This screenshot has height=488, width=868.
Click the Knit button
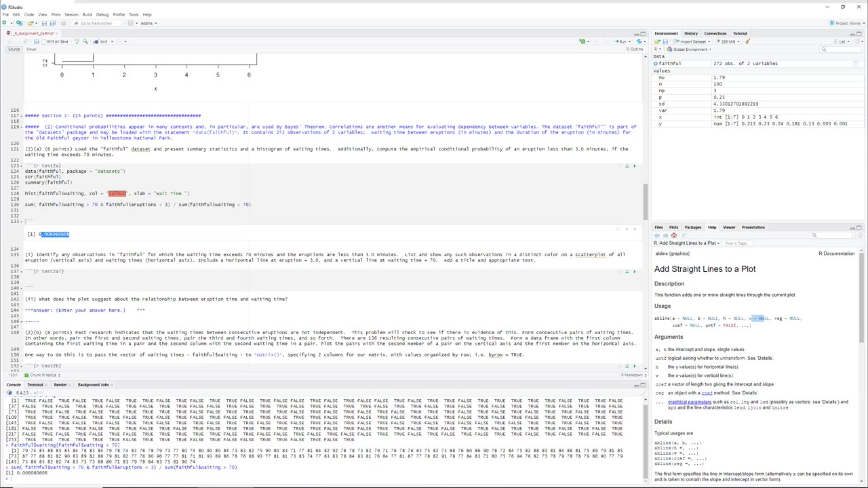click(x=101, y=41)
